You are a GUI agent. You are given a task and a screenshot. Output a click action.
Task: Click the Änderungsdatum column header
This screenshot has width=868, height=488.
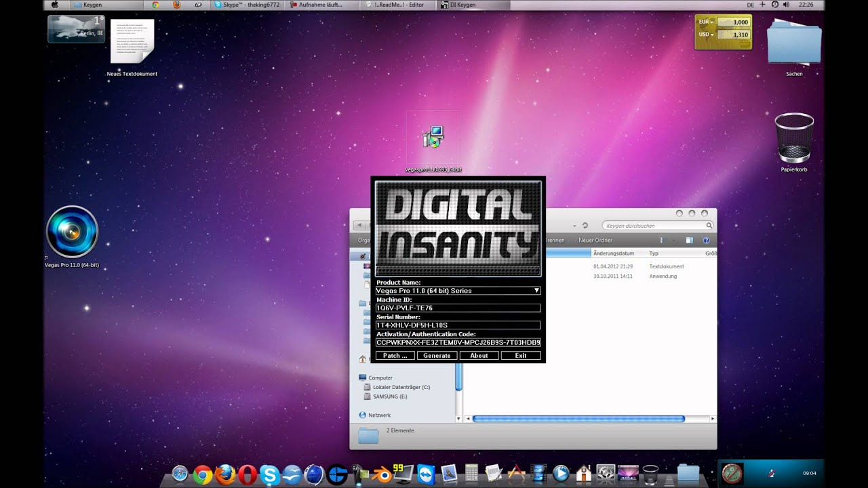[x=618, y=253]
